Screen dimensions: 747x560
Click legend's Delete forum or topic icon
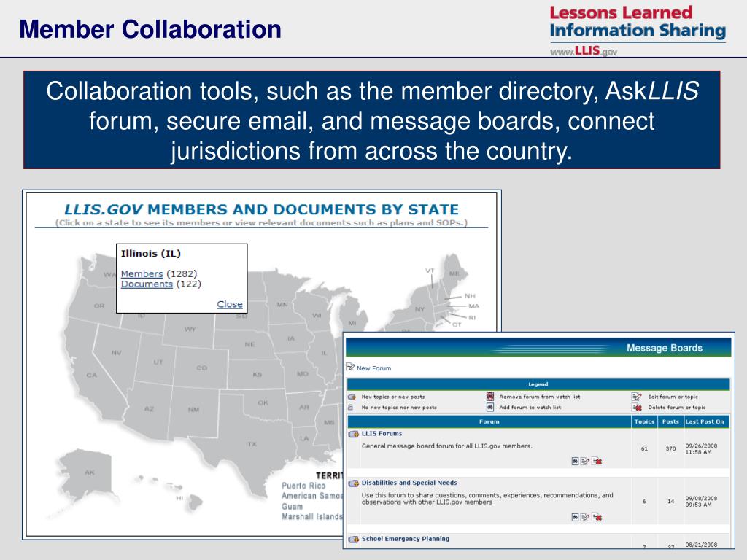[x=637, y=407]
